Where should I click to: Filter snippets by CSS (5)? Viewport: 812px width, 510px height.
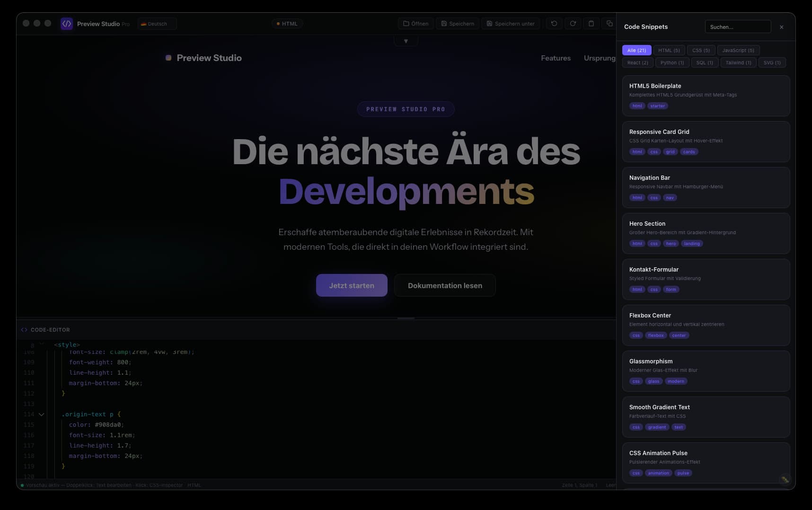pos(701,50)
